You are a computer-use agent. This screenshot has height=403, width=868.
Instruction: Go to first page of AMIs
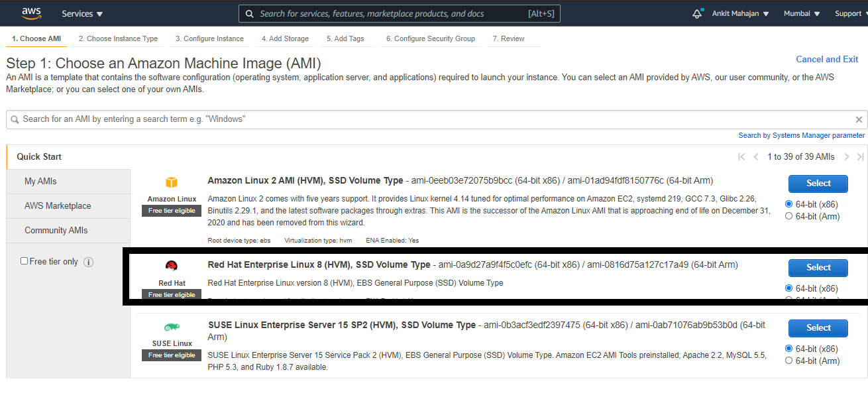click(x=741, y=157)
